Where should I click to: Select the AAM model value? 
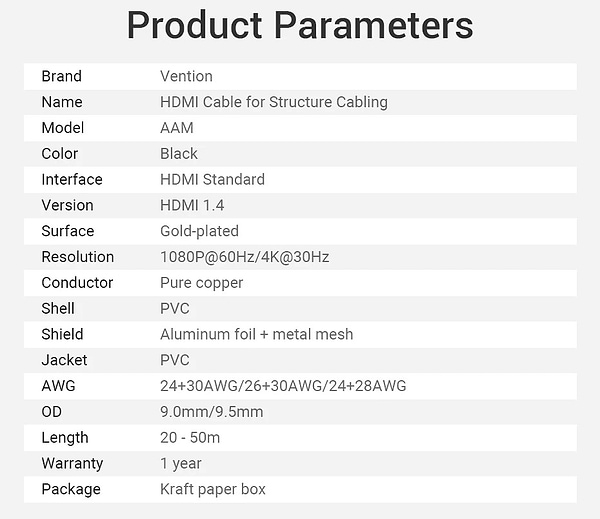(176, 128)
